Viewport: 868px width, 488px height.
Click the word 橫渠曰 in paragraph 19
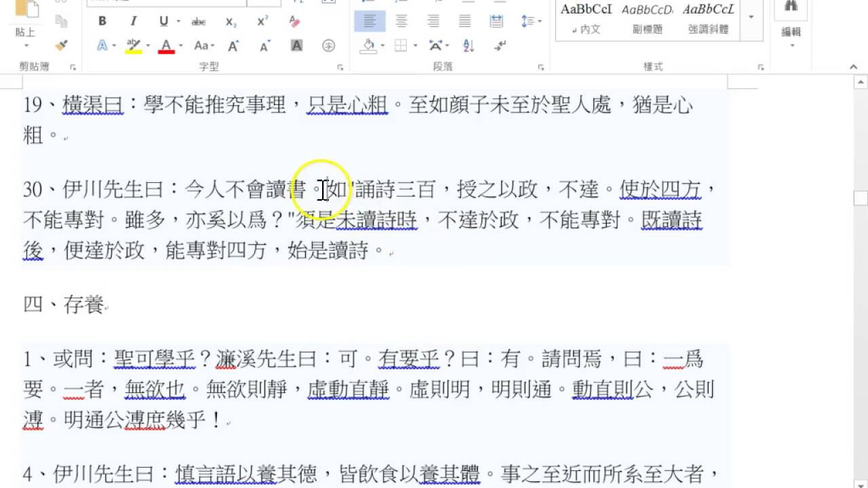(x=93, y=105)
